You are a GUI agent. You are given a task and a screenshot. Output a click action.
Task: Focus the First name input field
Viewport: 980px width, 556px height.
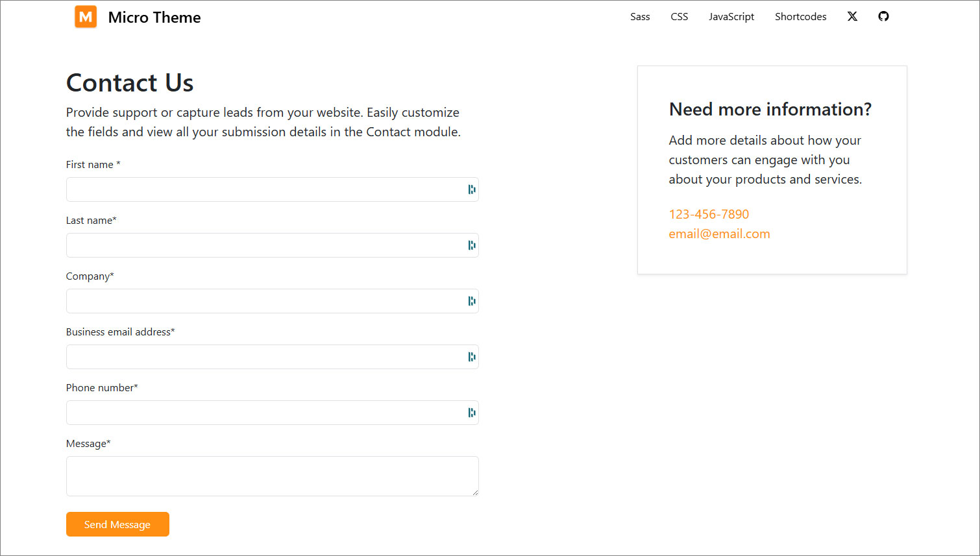coord(263,189)
